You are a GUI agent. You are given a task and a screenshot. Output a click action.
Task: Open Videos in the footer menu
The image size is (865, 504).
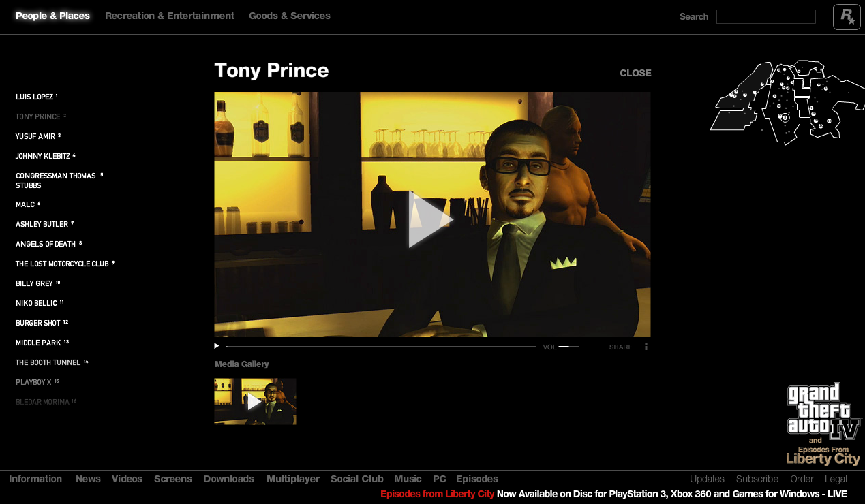point(127,479)
